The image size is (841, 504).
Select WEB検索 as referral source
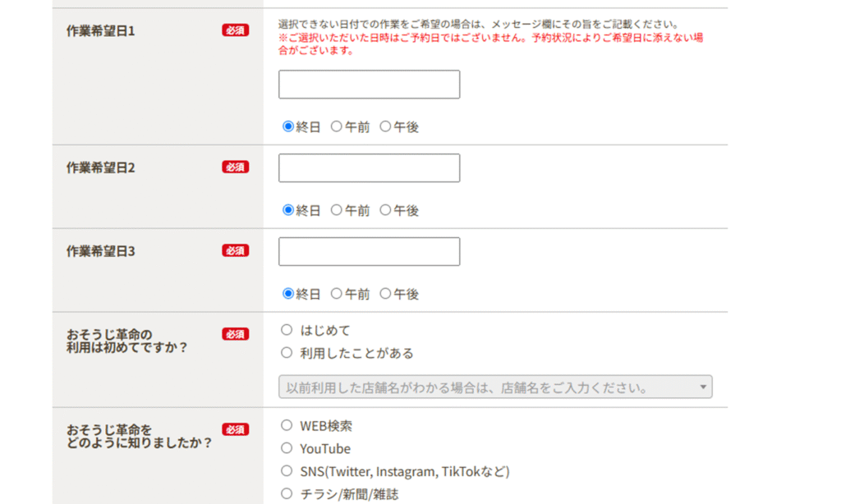click(287, 425)
